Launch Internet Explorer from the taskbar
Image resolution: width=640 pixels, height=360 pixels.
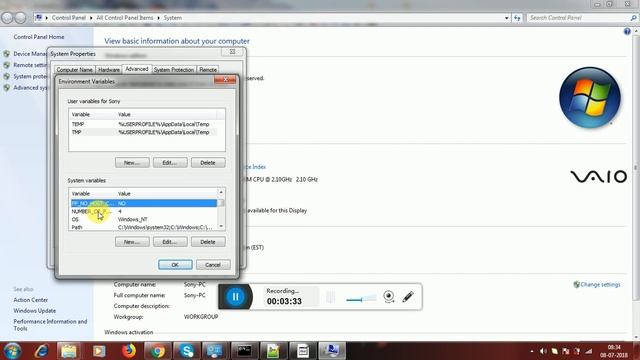(41, 351)
